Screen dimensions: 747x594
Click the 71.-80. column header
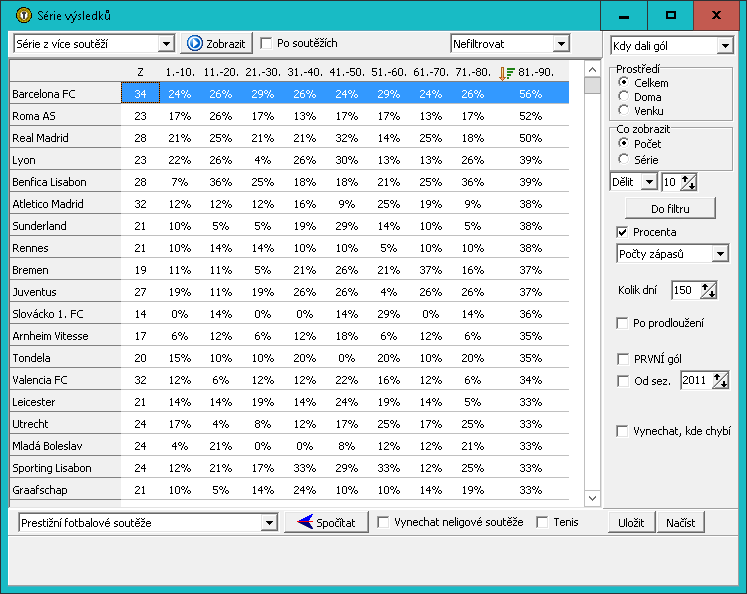coord(473,72)
